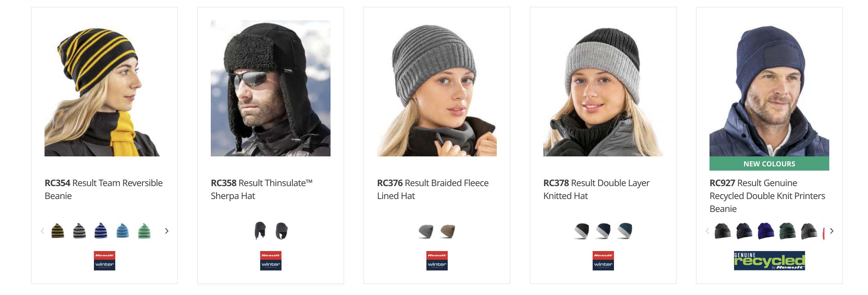
Task: Open RC376 Result Braided Fleece Lined Hat
Action: point(433,189)
